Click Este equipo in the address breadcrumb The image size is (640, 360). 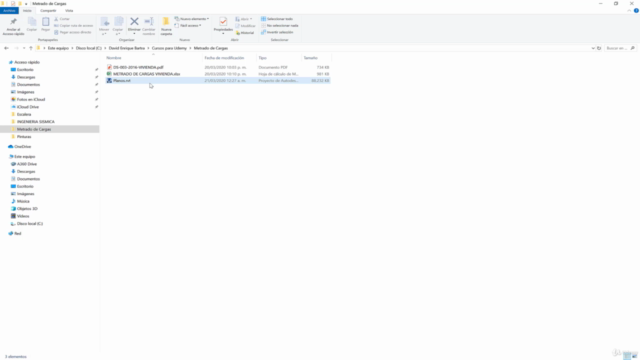point(58,48)
